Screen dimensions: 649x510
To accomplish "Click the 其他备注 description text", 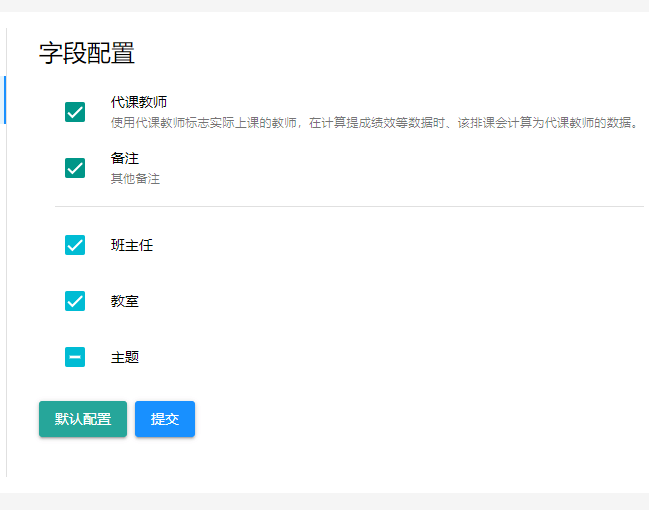I will tap(135, 179).
